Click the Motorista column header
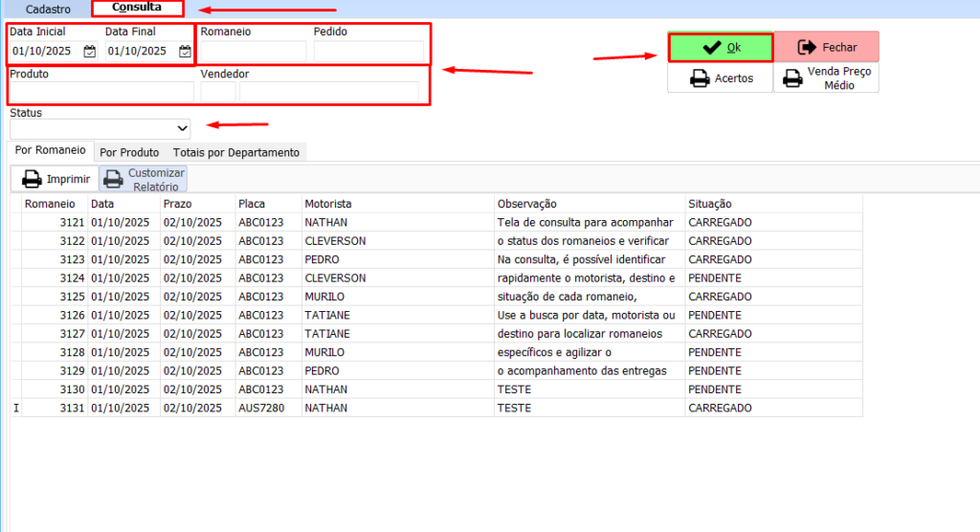980x532 pixels. click(x=328, y=204)
